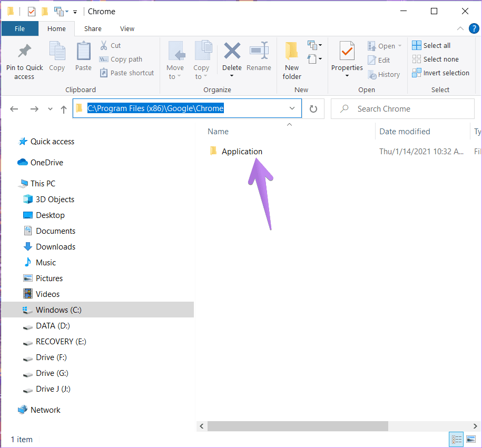Click Edit in Open group

[379, 60]
